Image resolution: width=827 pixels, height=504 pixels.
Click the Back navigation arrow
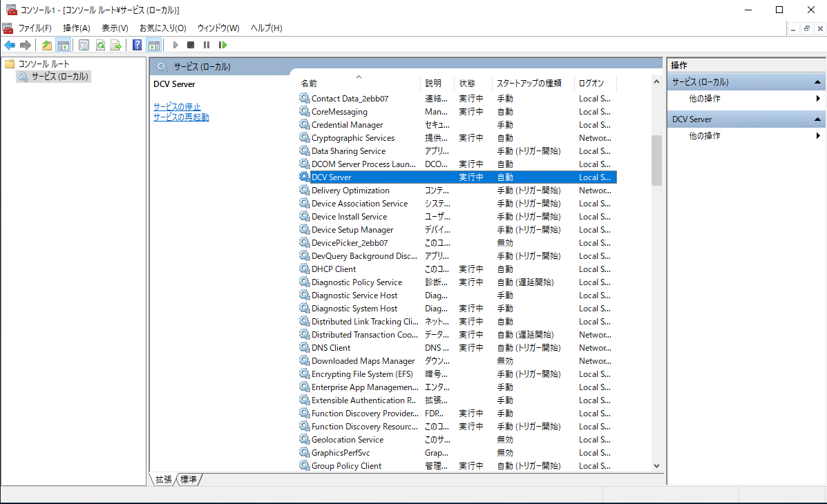11,45
